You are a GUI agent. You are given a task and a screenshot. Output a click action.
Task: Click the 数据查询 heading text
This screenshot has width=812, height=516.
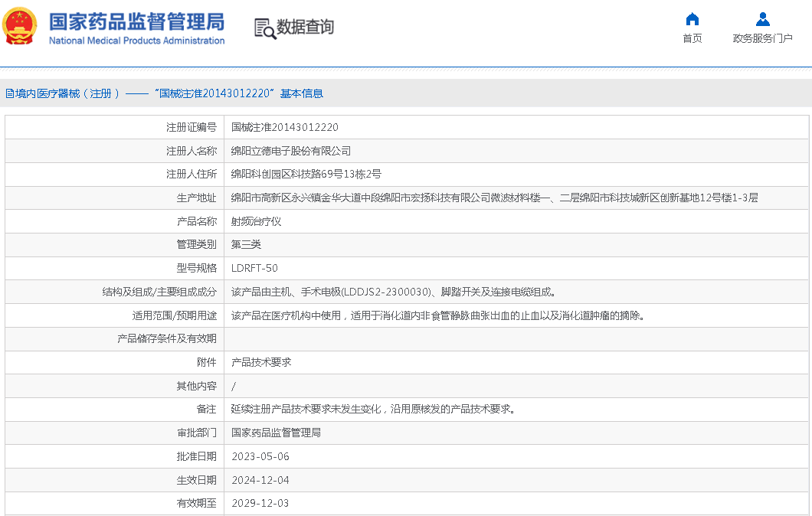point(305,28)
